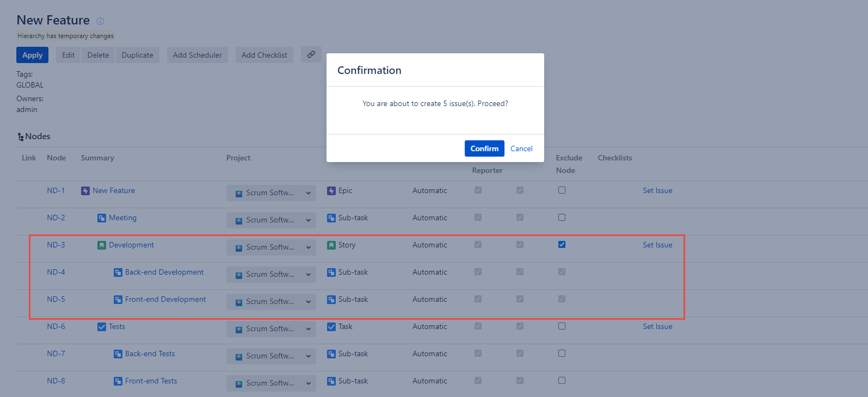This screenshot has width=868, height=397.
Task: Click the Sub-task icon beside Back-end Tests
Action: click(x=118, y=354)
